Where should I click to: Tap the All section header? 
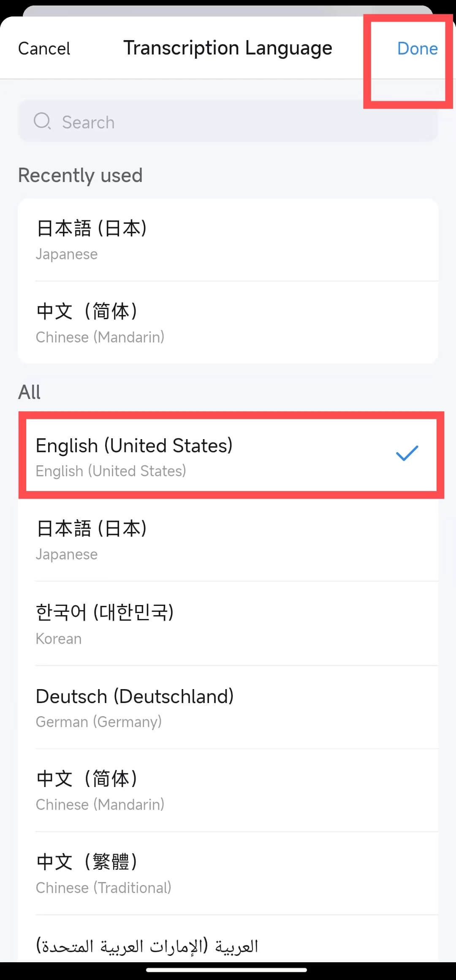point(29,392)
